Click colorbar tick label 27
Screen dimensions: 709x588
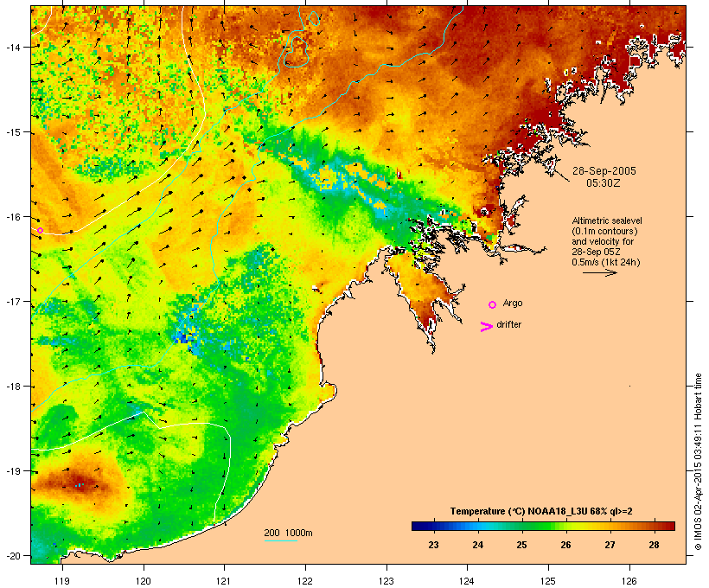point(610,545)
